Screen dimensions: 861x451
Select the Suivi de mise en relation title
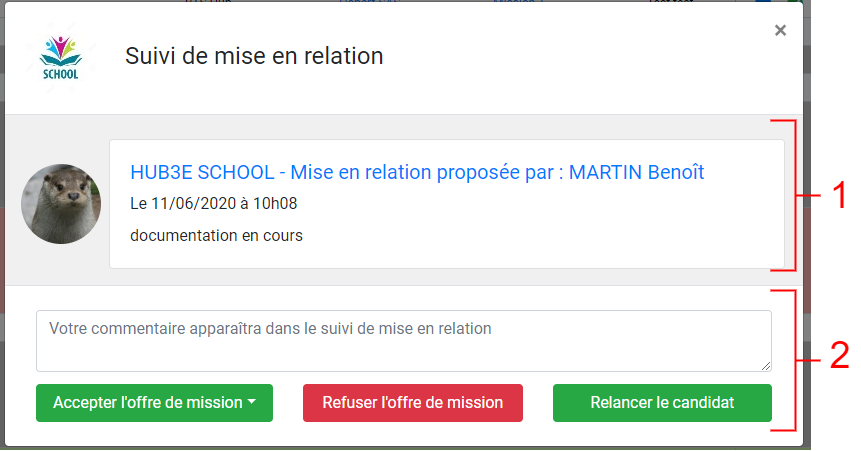(x=254, y=56)
